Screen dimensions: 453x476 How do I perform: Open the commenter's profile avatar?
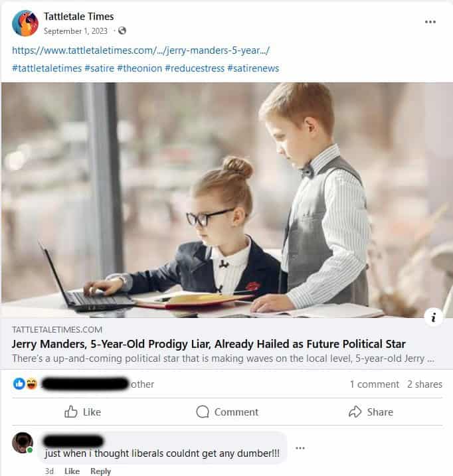pos(23,443)
